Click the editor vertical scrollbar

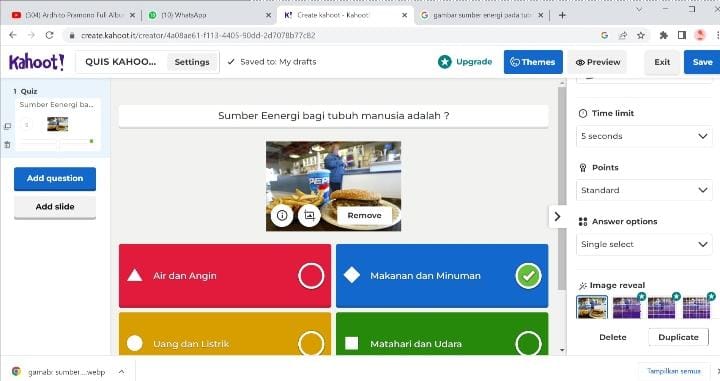coord(562,189)
